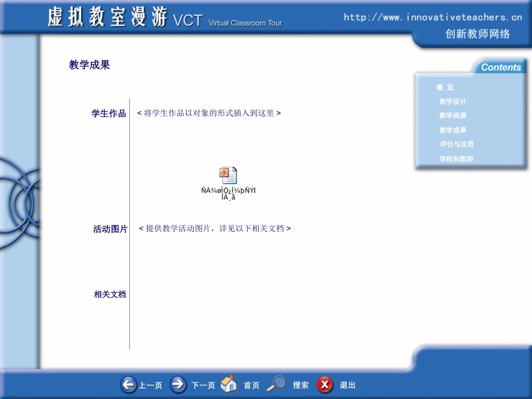The height and width of the screenshot is (399, 532).
Task: Click the placeholder text 将学生作品以对象的形式插入到这里
Action: (x=209, y=113)
